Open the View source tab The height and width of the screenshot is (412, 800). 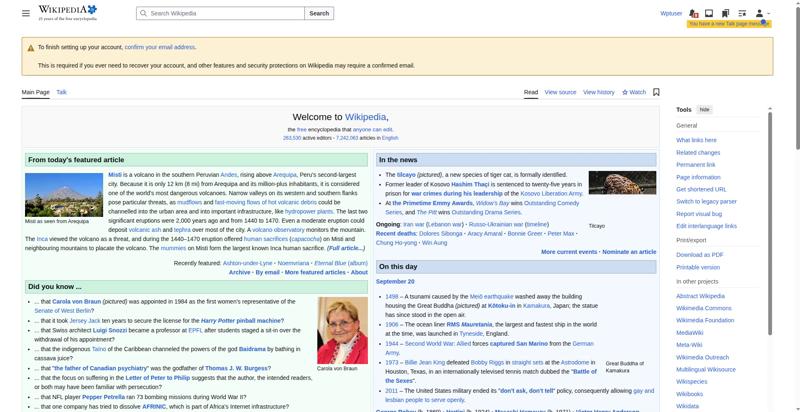point(560,92)
